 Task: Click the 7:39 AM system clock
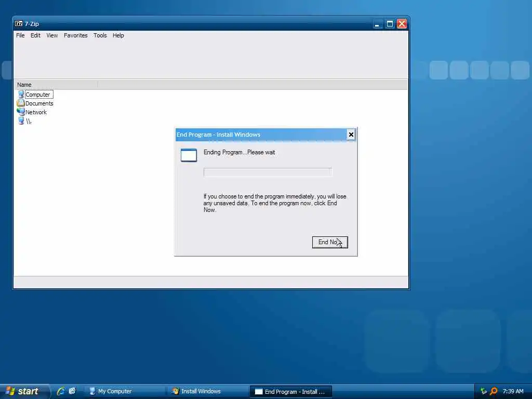[513, 391]
